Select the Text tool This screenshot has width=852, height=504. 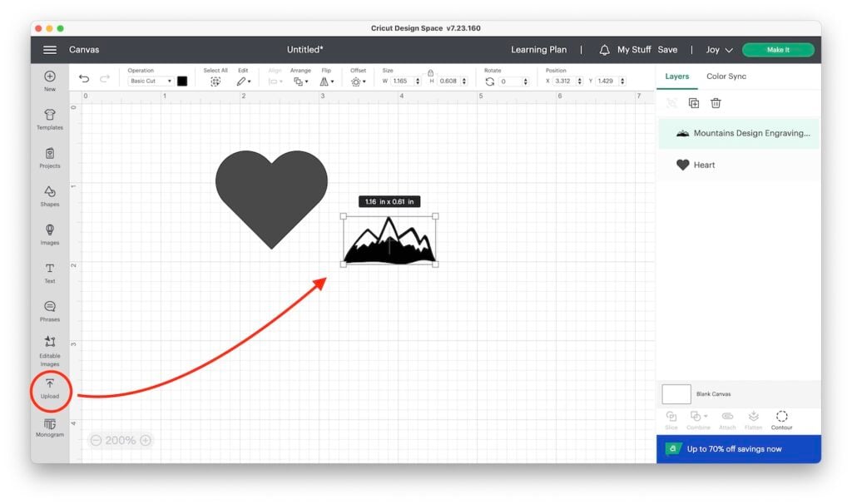[x=49, y=273]
